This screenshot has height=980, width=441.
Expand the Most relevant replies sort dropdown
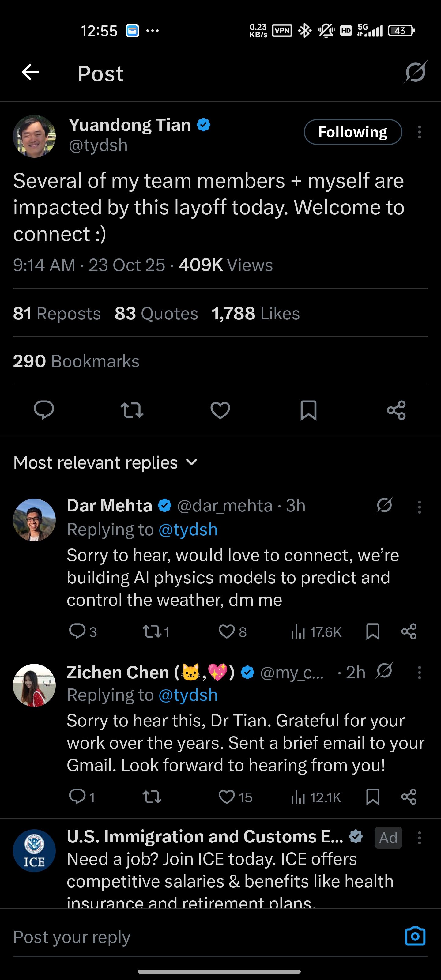[106, 463]
